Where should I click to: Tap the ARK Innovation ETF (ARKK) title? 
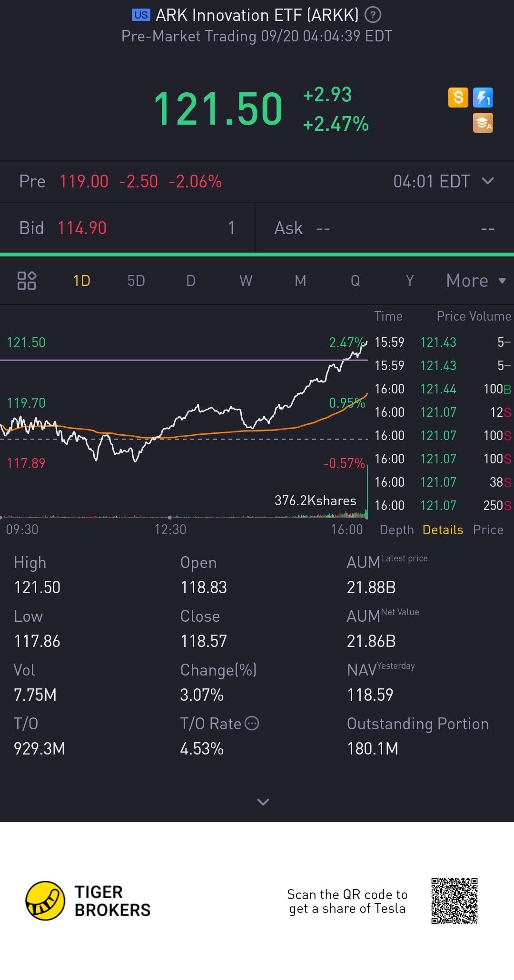(257, 15)
